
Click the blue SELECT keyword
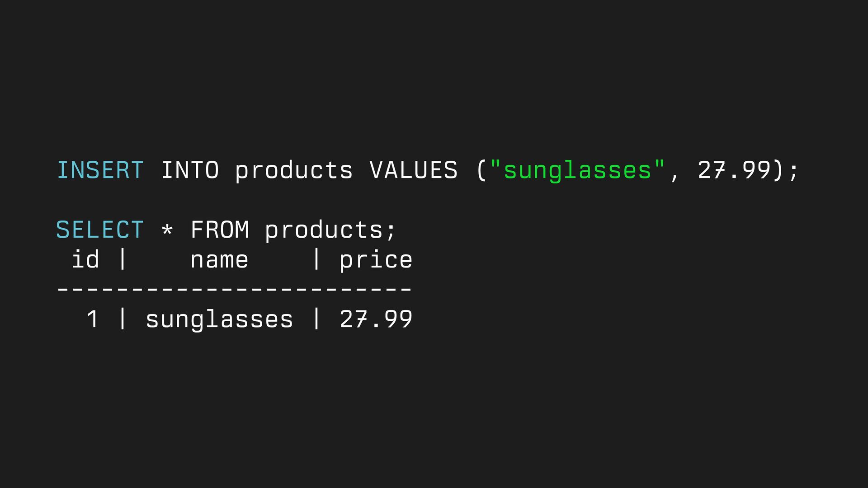(x=100, y=230)
